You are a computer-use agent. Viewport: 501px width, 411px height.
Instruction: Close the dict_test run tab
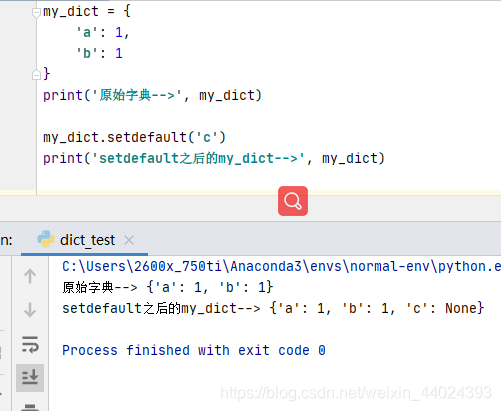pyautogui.click(x=129, y=240)
